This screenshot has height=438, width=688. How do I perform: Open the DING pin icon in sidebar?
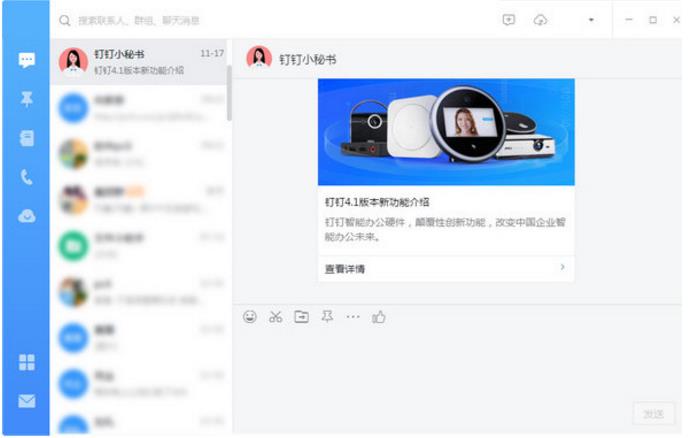(27, 99)
